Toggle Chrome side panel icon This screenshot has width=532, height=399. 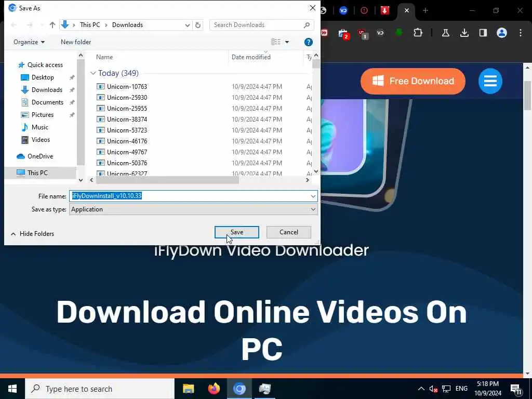(483, 33)
